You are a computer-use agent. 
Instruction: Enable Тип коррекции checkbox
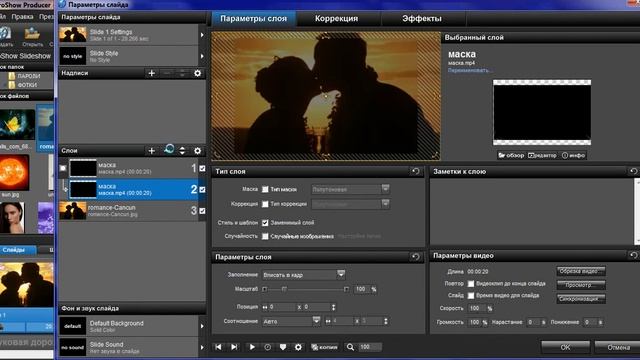pyautogui.click(x=265, y=204)
